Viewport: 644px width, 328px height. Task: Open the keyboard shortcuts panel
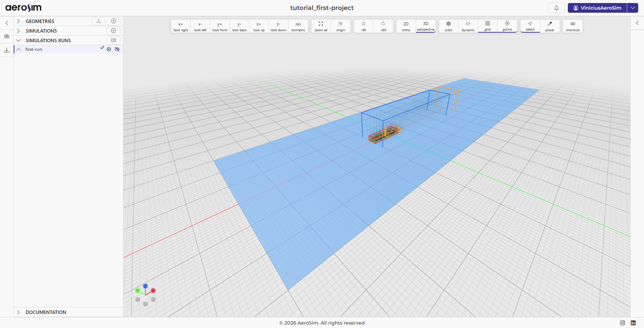click(573, 26)
